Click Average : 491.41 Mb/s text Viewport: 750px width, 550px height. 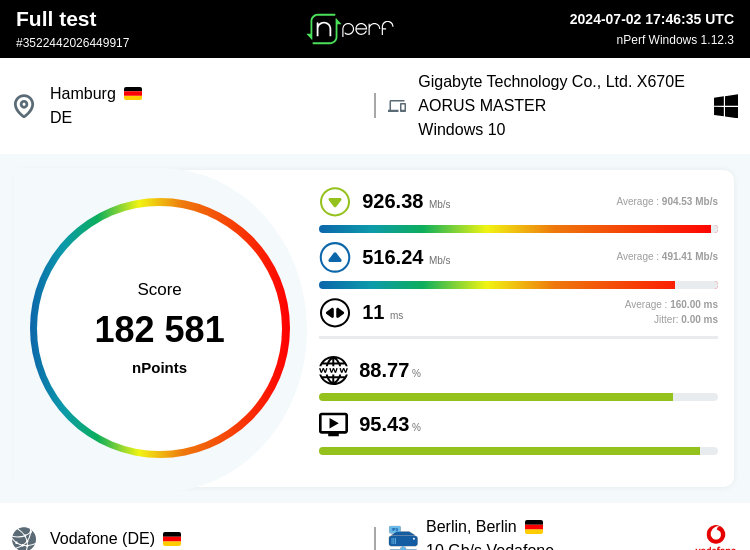(x=667, y=256)
